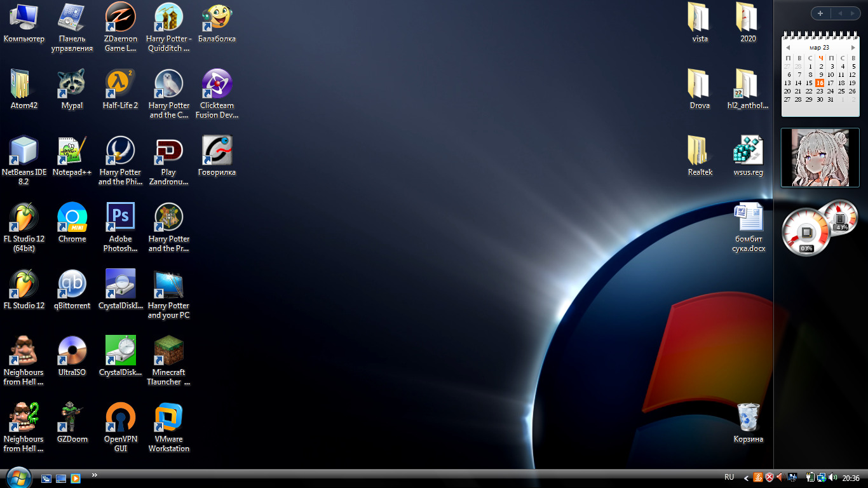The image size is (868, 488).
Task: Open the RU input language menu
Action: (729, 477)
